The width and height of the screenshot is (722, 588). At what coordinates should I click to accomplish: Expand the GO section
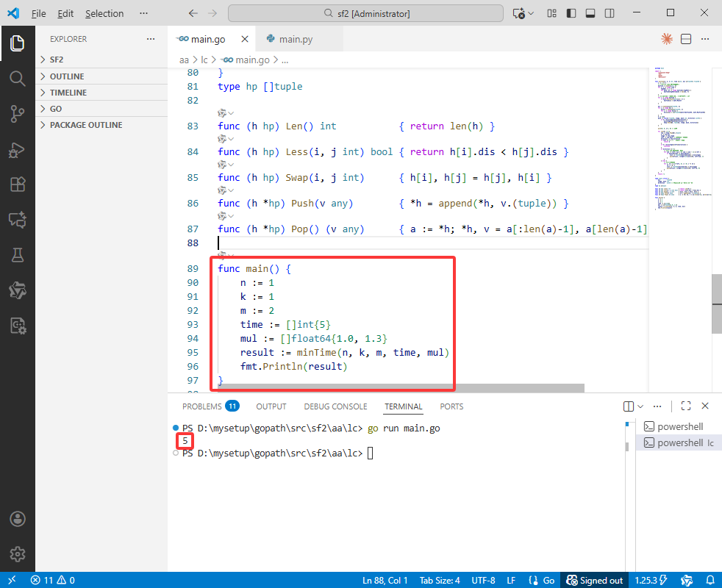tap(101, 109)
